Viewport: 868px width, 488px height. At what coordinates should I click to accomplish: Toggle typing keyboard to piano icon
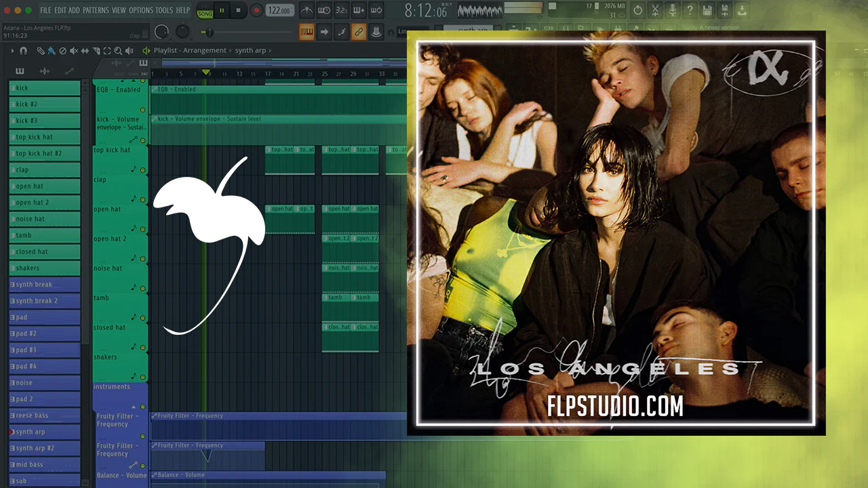point(307,31)
